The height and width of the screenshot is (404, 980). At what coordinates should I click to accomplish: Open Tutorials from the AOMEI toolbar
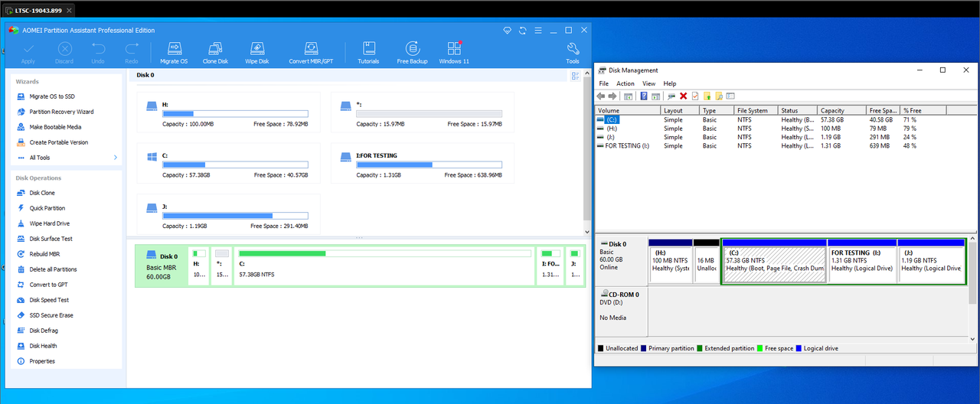tap(368, 53)
